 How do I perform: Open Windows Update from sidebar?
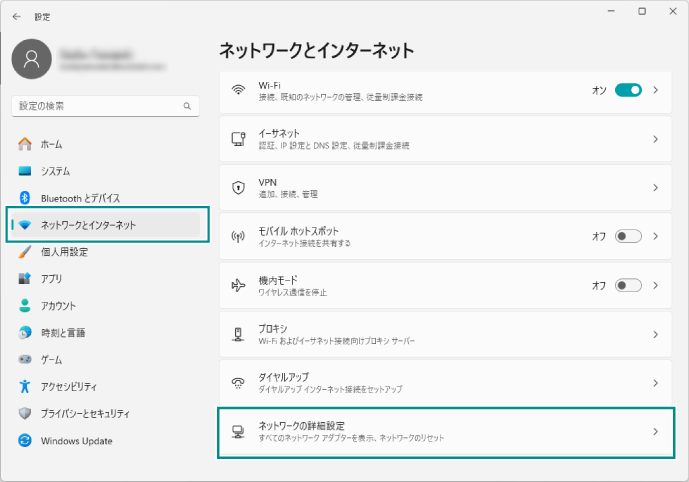[x=76, y=441]
